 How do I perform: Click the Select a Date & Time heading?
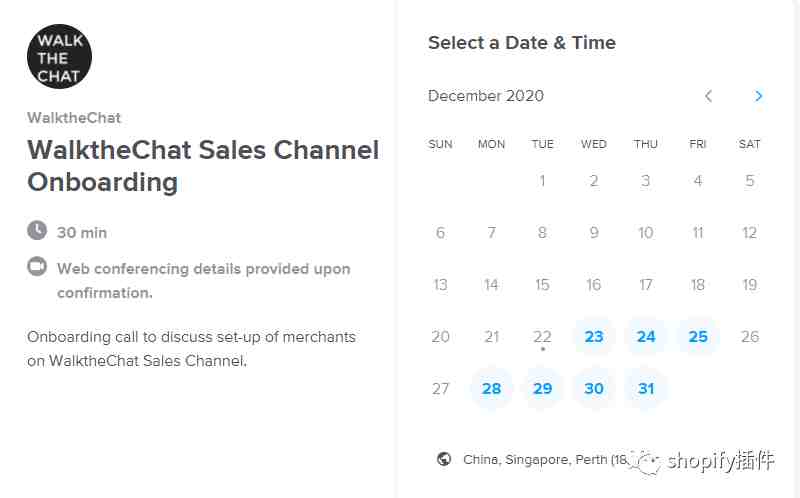521,43
